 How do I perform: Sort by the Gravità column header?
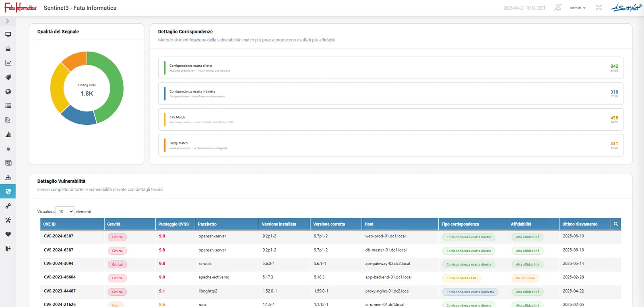(x=130, y=224)
